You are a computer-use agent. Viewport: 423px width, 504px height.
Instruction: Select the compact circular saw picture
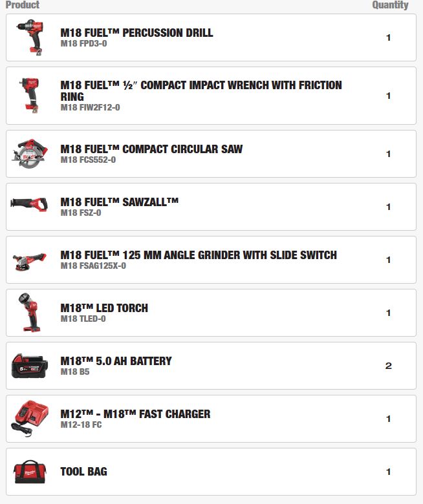tap(29, 154)
